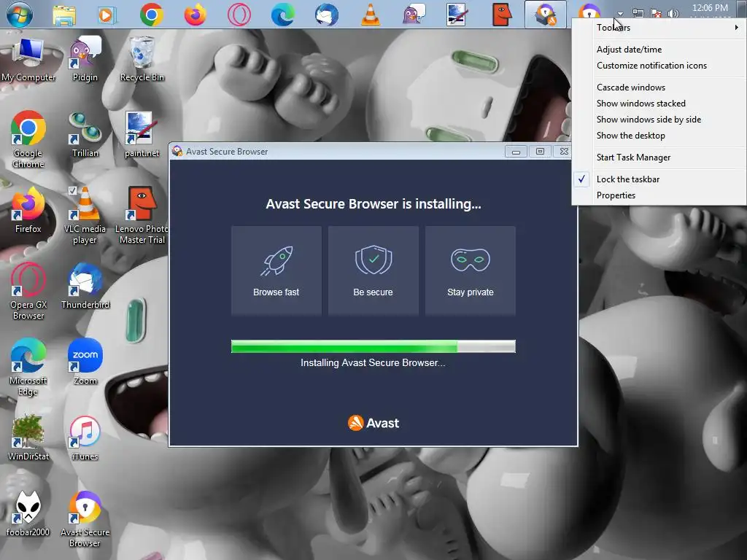Open paint.net from the taskbar
The width and height of the screenshot is (747, 560).
pyautogui.click(x=457, y=15)
